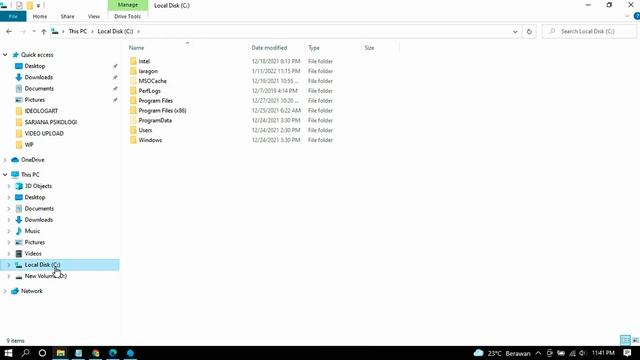The width and height of the screenshot is (640, 360).
Task: Click the Music note icon
Action: pyautogui.click(x=19, y=231)
